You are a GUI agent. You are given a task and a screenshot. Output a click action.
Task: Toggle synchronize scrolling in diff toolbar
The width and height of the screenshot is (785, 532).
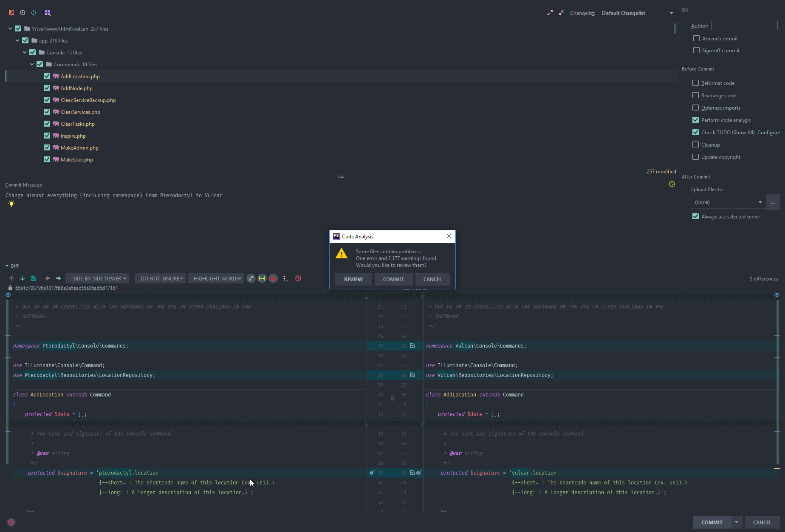click(262, 278)
